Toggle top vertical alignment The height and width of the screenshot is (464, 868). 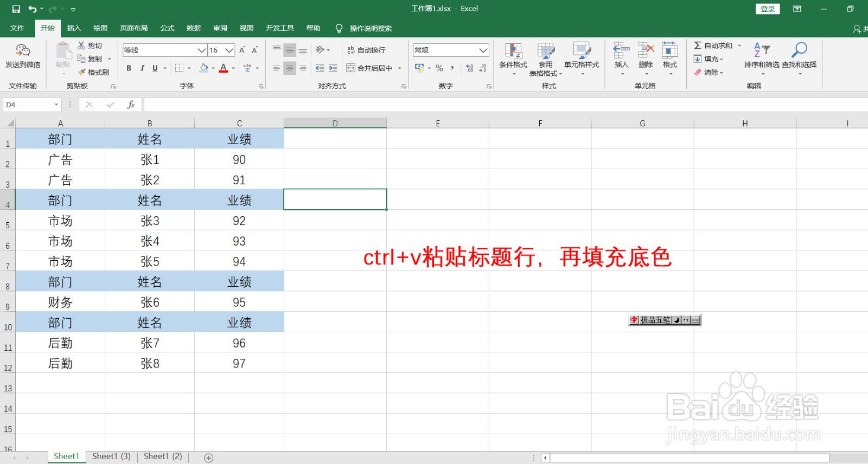click(277, 50)
